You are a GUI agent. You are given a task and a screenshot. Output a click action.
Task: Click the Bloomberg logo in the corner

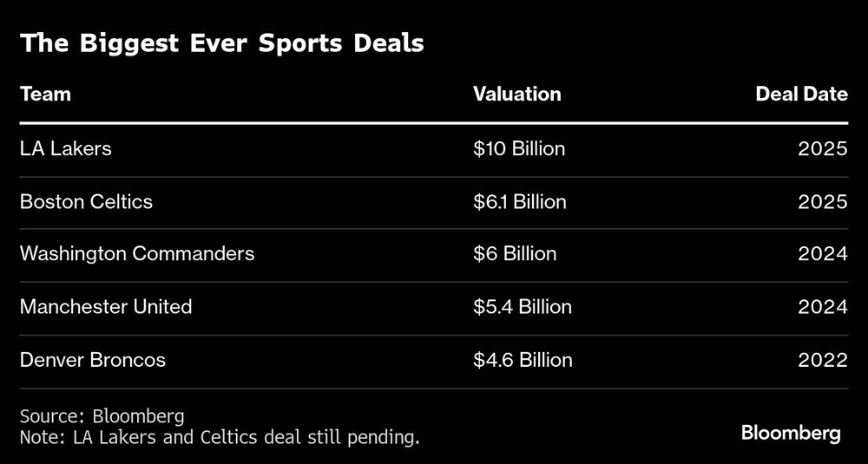coord(790,434)
